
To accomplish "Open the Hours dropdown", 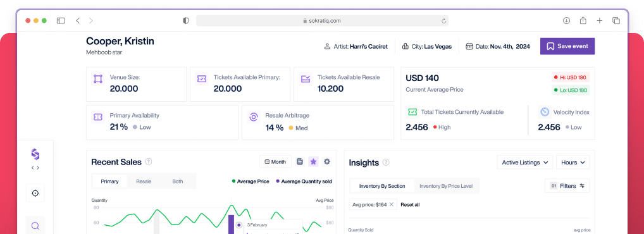I will tap(573, 162).
